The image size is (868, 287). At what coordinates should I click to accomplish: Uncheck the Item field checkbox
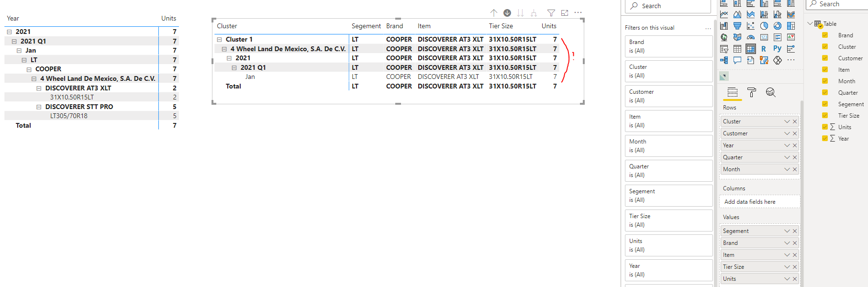coord(825,69)
